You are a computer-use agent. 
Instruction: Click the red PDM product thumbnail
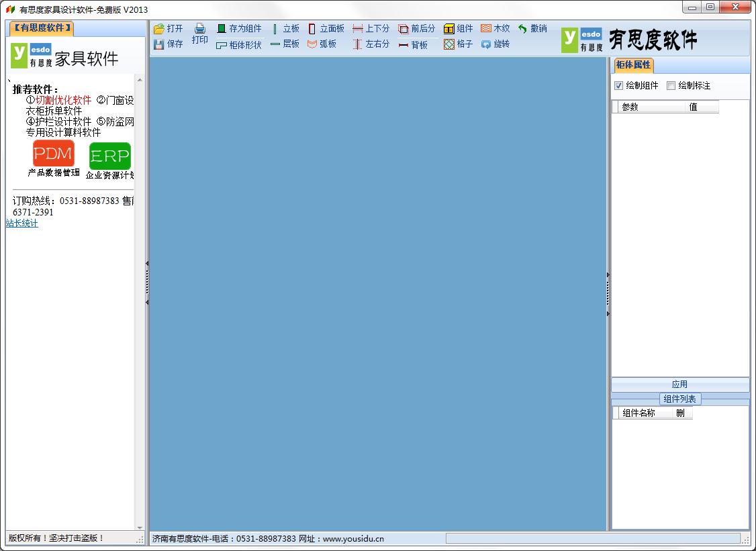tap(54, 154)
